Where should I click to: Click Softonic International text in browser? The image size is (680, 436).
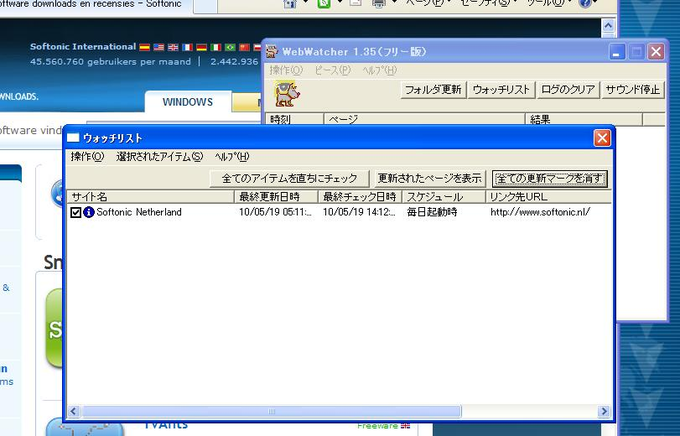pyautogui.click(x=83, y=46)
